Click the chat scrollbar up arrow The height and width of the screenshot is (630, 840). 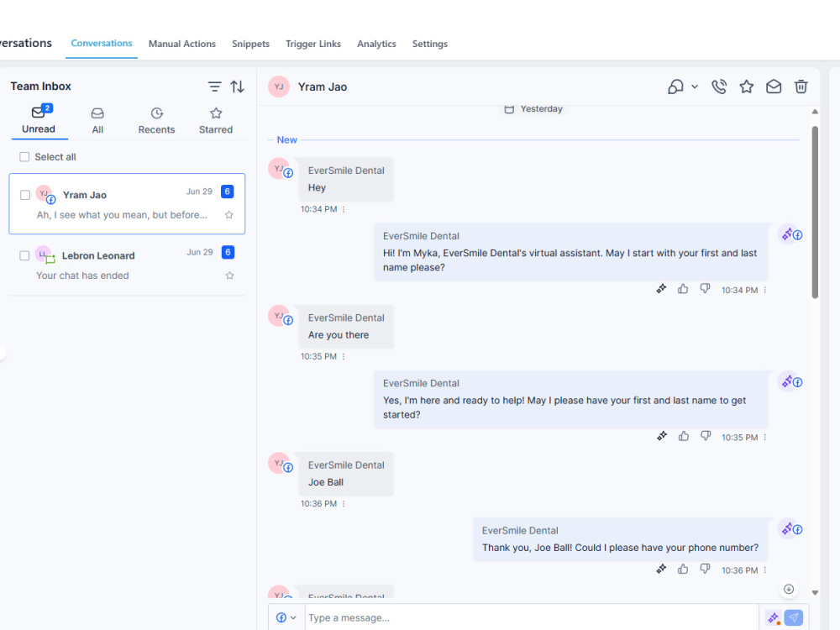click(x=814, y=112)
